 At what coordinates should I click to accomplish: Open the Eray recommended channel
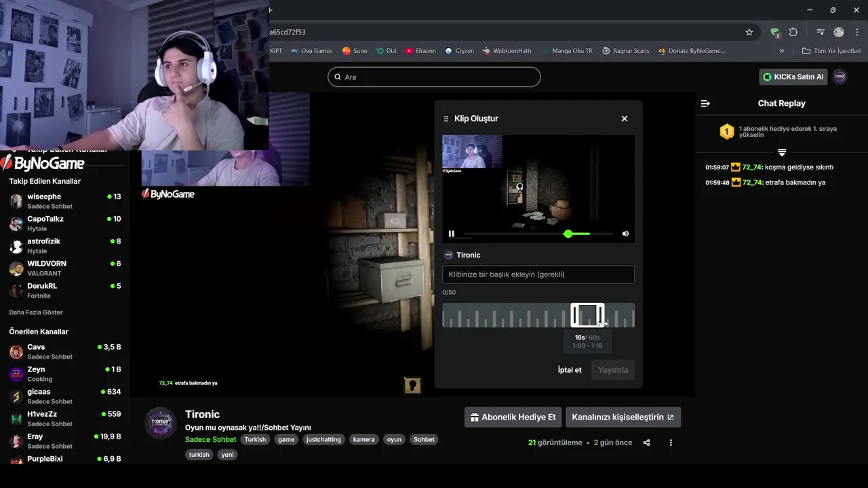65,441
